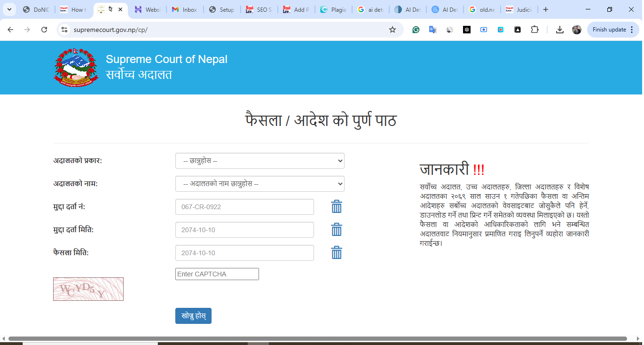
Task: Click trash icon next to decision date field
Action: point(336,253)
